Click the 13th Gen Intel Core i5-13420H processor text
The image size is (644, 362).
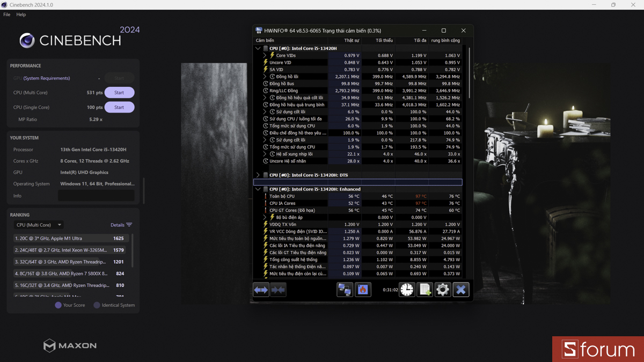tap(93, 150)
